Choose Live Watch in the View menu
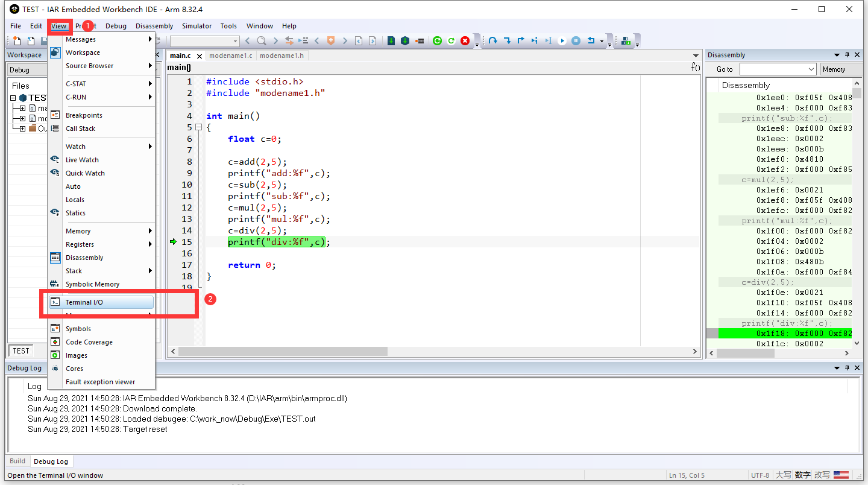The height and width of the screenshot is (485, 868). click(x=101, y=160)
